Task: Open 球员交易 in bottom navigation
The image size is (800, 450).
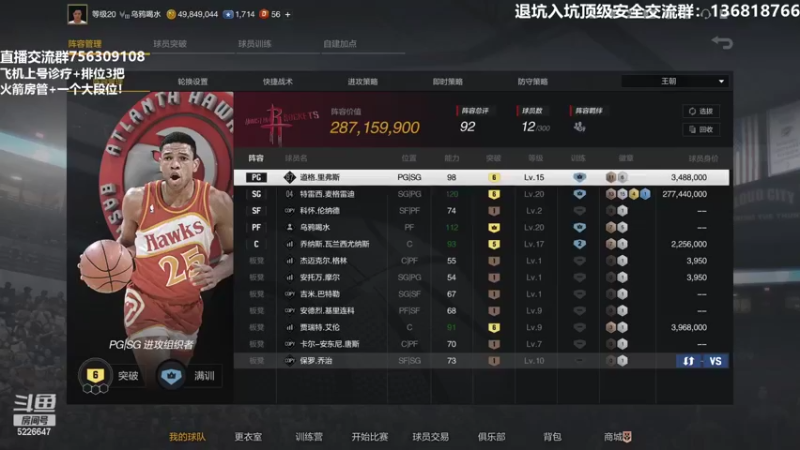Action: pyautogui.click(x=431, y=437)
